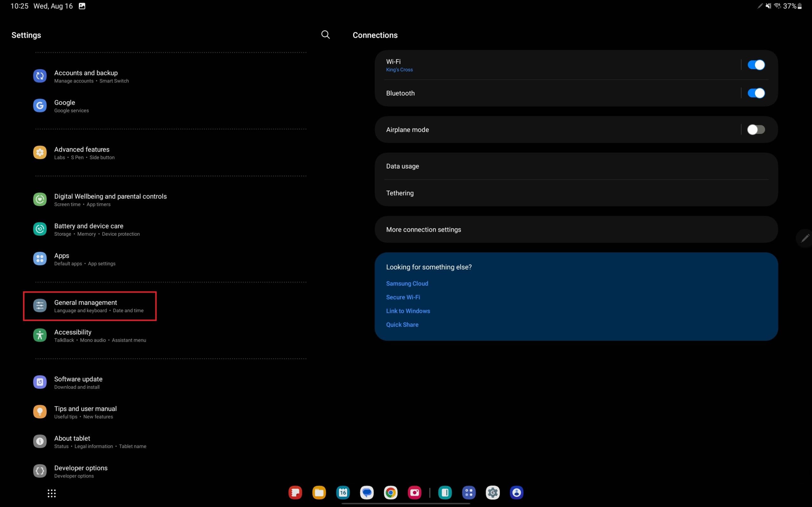The width and height of the screenshot is (812, 507).
Task: Tap the Google services G icon
Action: pyautogui.click(x=40, y=106)
